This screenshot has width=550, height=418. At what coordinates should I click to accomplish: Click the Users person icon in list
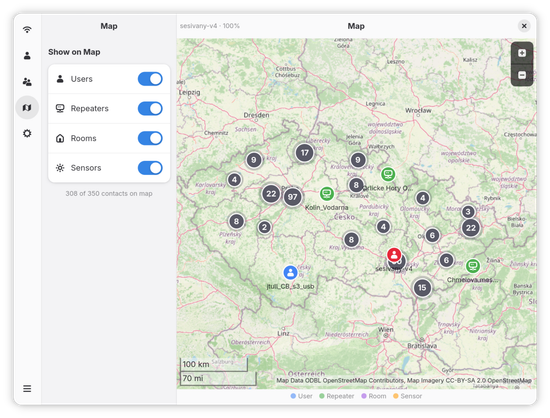(x=60, y=79)
